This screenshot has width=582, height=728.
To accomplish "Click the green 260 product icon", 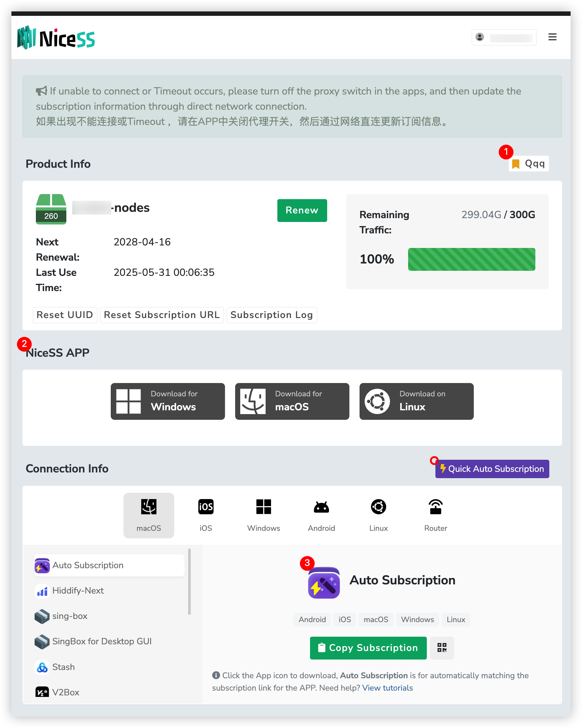I will [51, 209].
